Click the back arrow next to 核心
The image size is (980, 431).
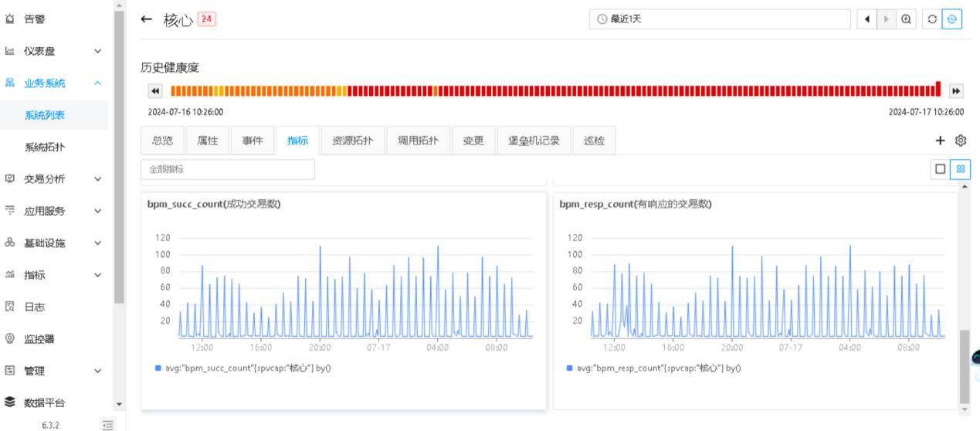tap(147, 20)
